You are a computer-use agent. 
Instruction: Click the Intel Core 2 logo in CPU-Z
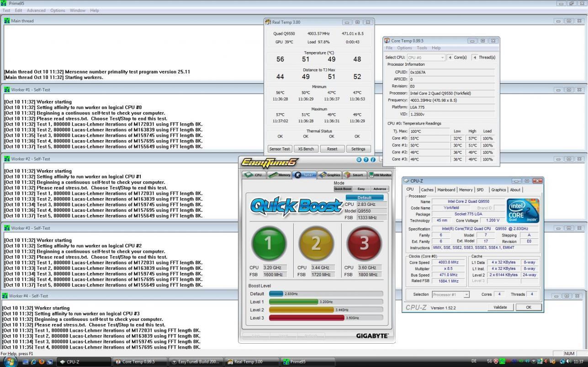[523, 211]
